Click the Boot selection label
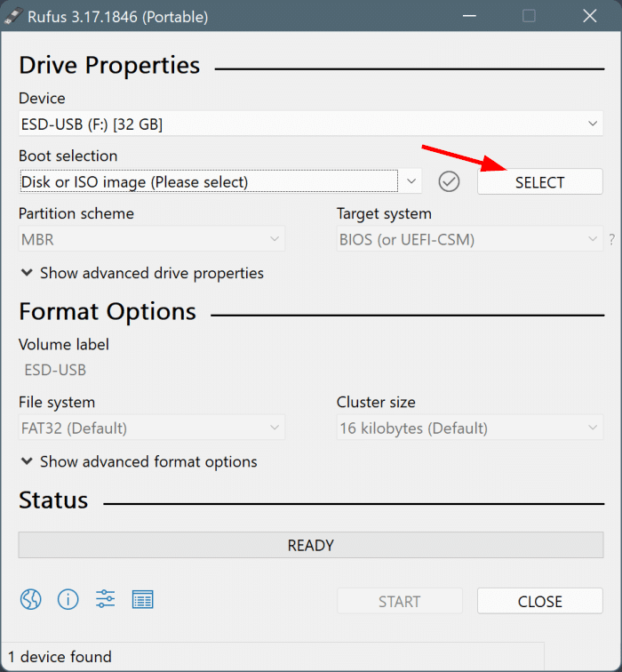 coord(68,156)
